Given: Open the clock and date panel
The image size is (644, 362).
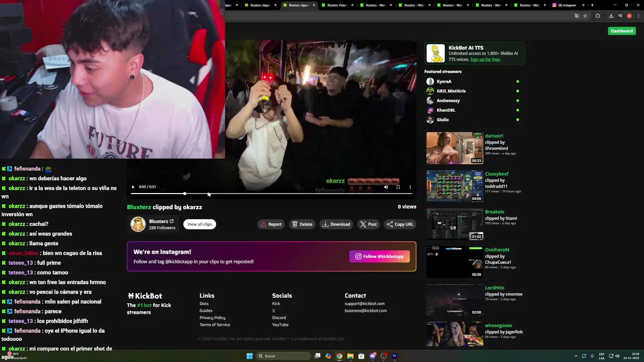Looking at the screenshot, I should (631, 356).
